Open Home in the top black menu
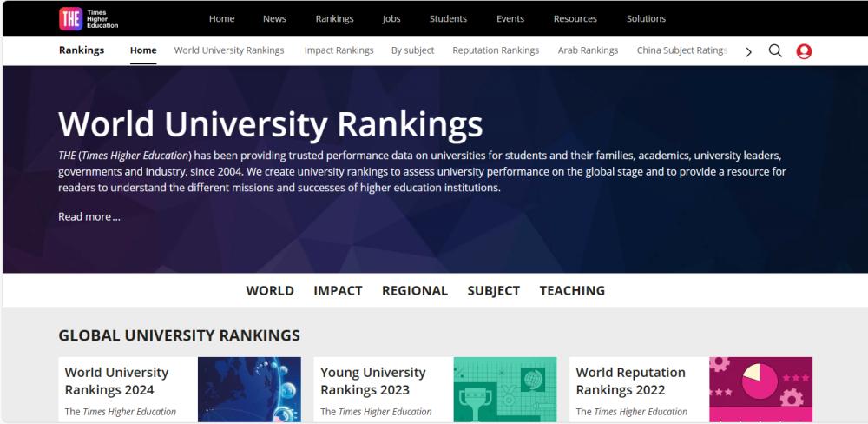The image size is (868, 424). (222, 18)
